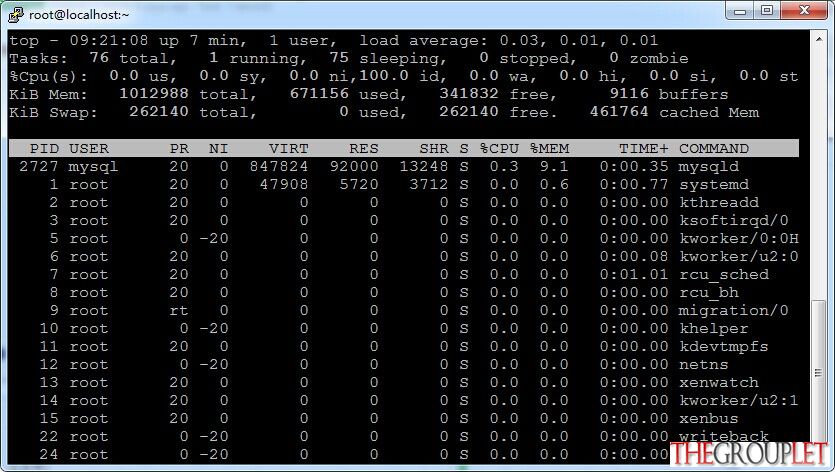Screen dimensions: 835x472
Task: Select the systemd command text
Action: (714, 185)
